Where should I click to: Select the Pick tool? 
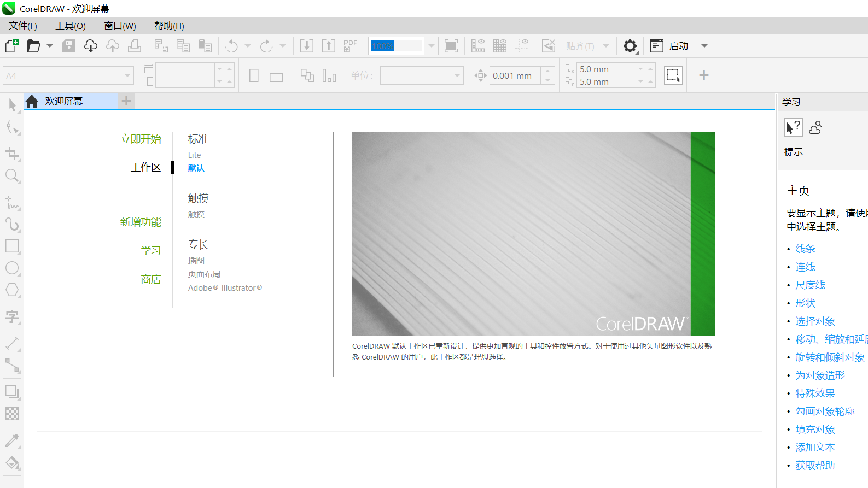pos(12,105)
